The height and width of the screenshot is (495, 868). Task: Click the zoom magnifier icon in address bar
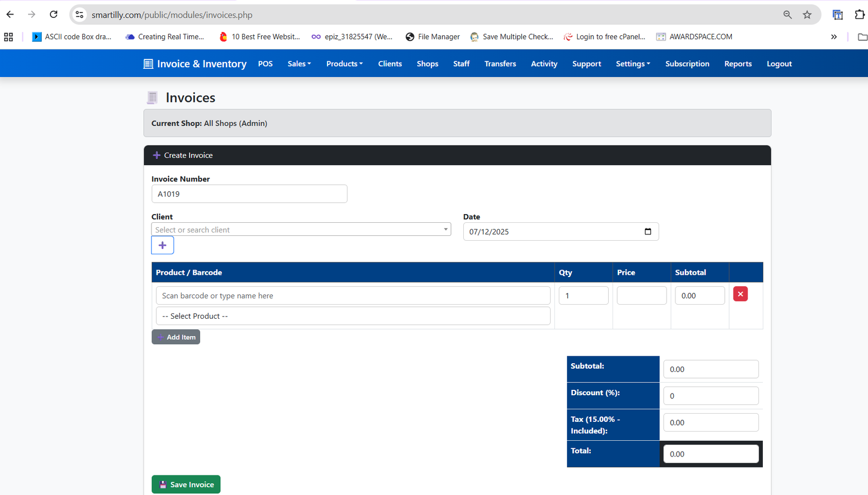pos(787,15)
